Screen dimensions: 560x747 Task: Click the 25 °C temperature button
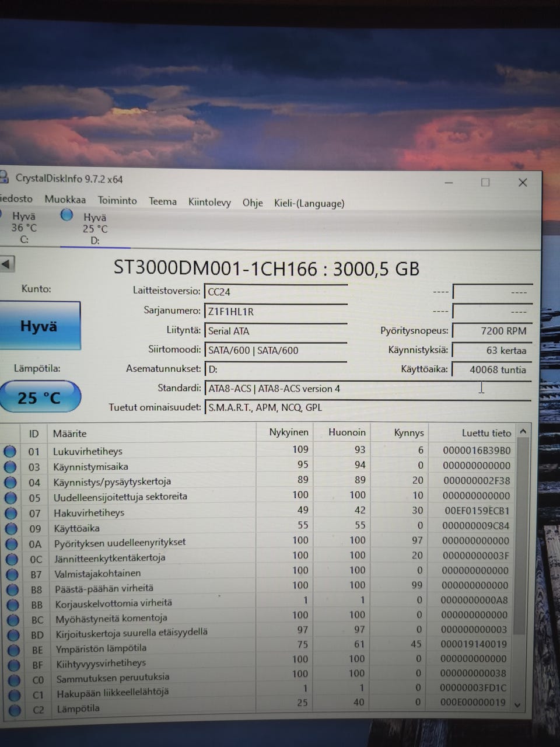coord(39,398)
